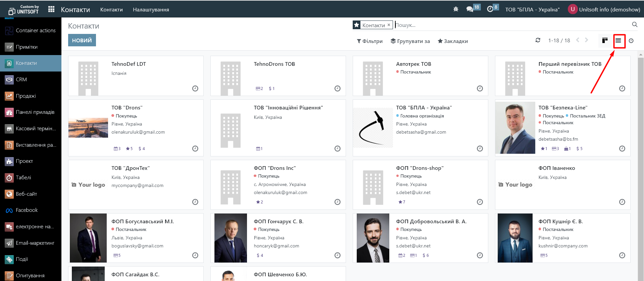The image size is (644, 281).
Task: Open CRM app in sidebar
Action: tap(21, 80)
